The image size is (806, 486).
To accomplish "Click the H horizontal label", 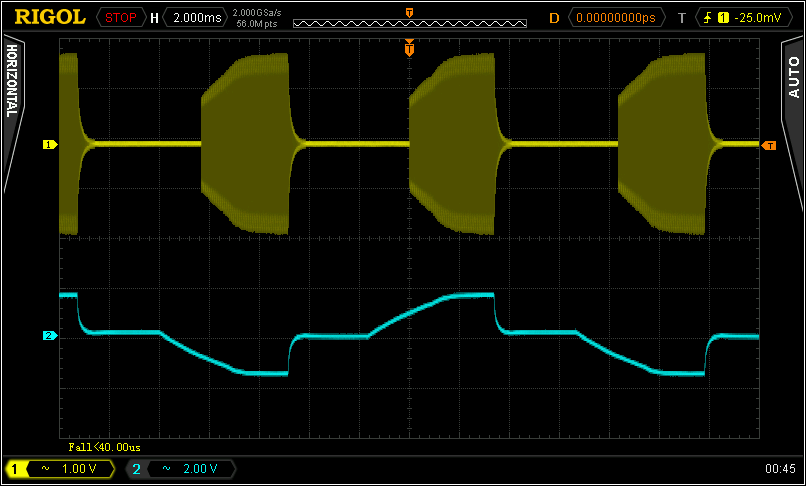I will [154, 18].
